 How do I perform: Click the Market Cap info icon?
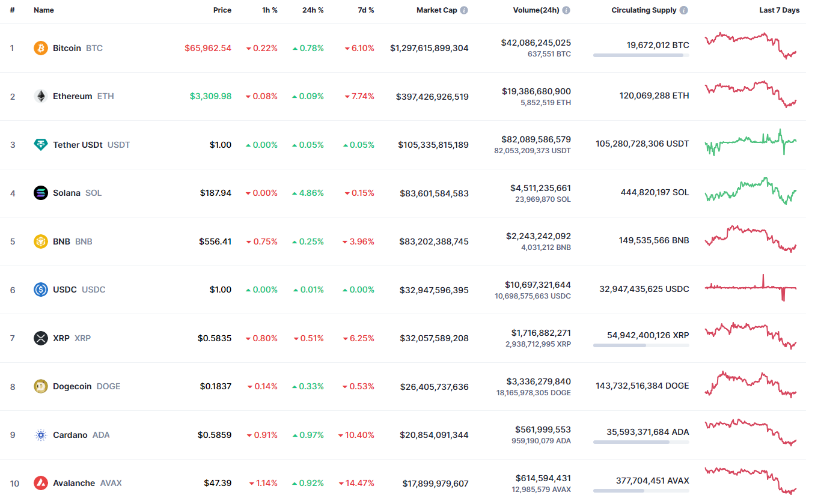(x=464, y=10)
